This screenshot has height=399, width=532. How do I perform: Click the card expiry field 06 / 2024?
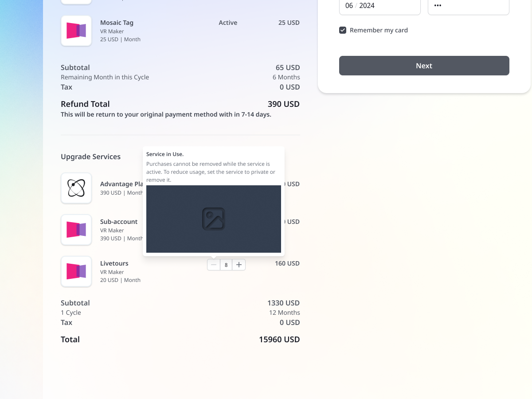pos(380,6)
